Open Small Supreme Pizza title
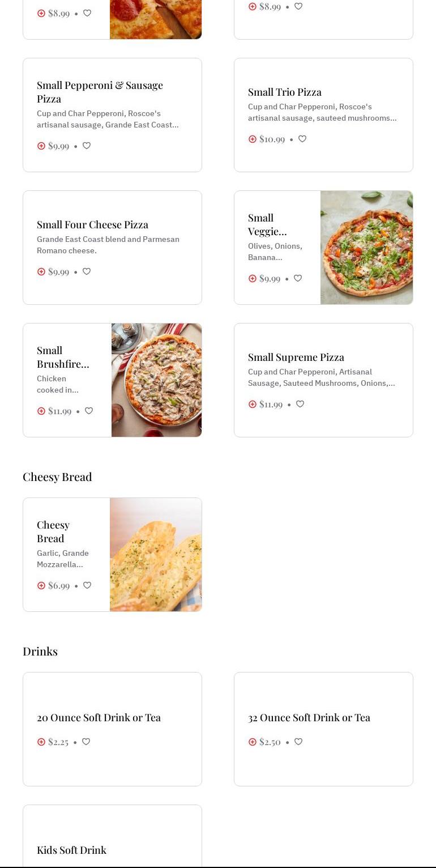The image size is (436, 868). (296, 358)
